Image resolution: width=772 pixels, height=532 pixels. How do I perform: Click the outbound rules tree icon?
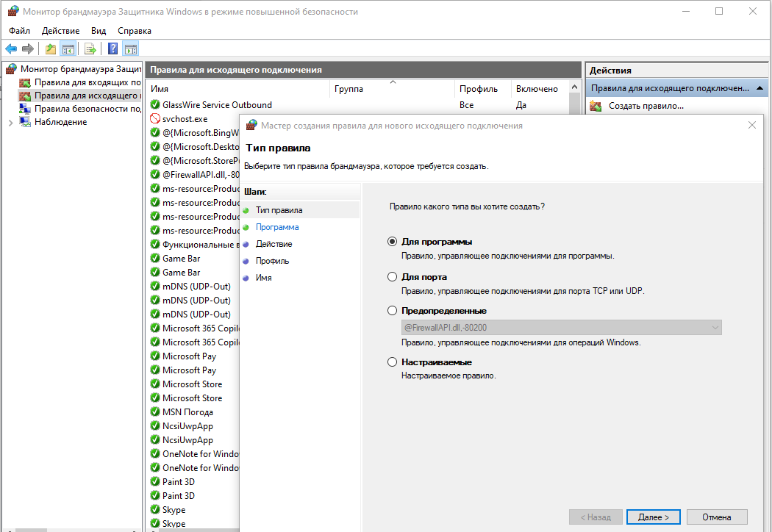click(x=24, y=96)
